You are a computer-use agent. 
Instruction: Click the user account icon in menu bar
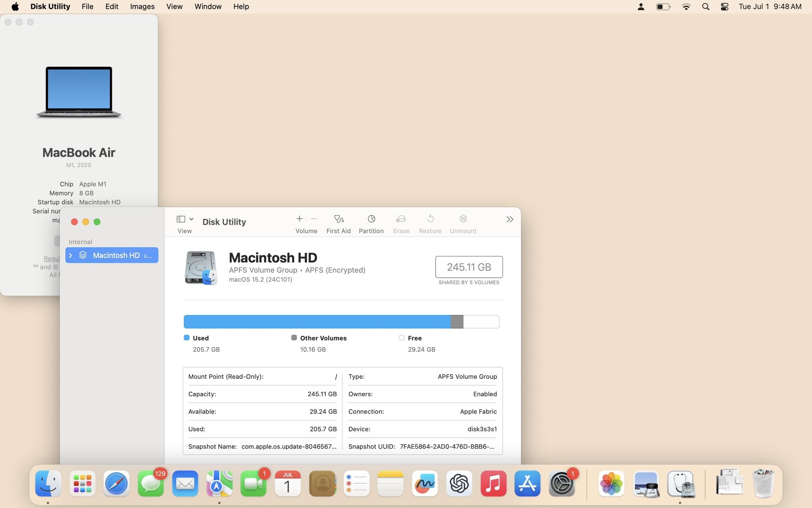click(641, 6)
